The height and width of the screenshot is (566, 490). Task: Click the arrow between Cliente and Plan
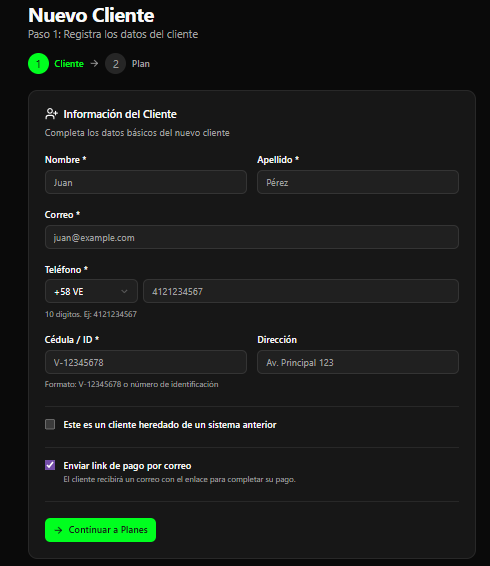(x=94, y=64)
